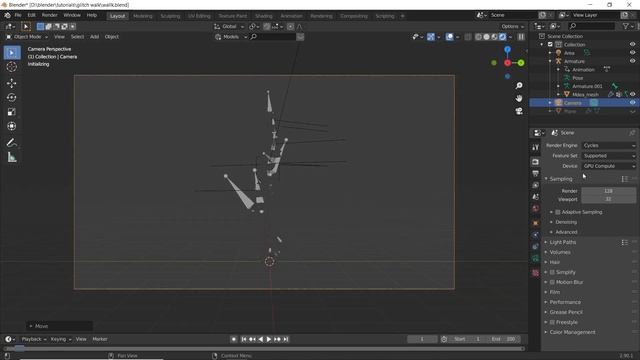Enable the Motion Blur checkbox
This screenshot has width=640, height=360.
(552, 282)
